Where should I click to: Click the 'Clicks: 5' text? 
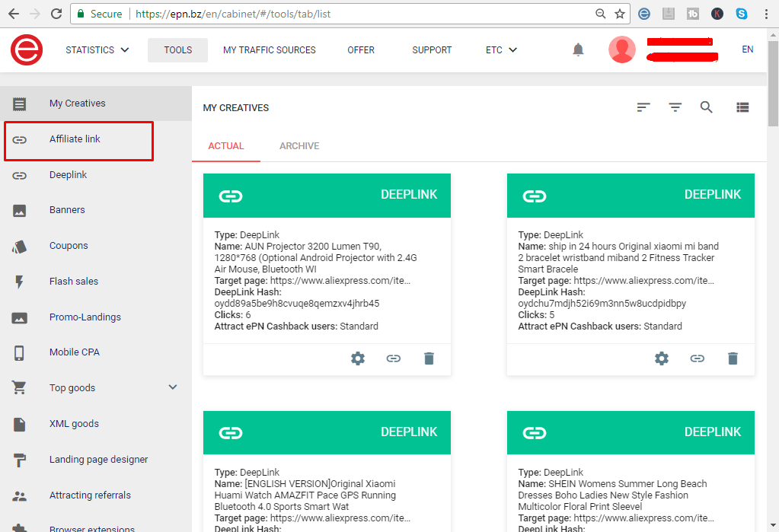[x=536, y=315]
